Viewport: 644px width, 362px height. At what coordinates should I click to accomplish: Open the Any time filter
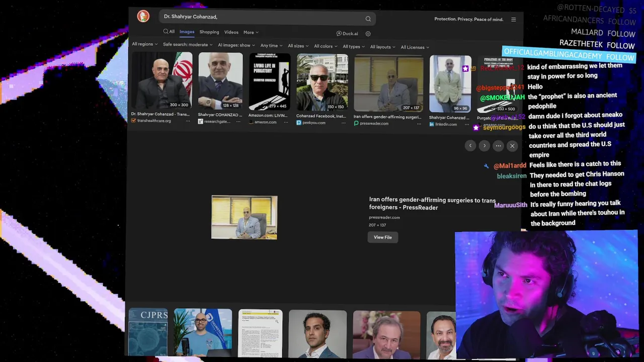click(272, 45)
